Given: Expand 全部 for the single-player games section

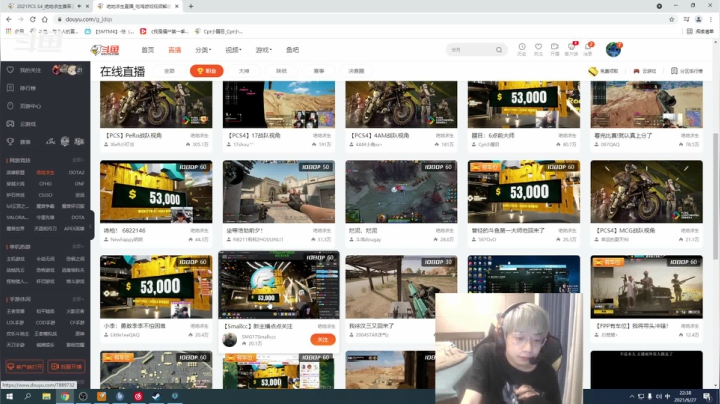Looking at the screenshot, I should tap(78, 247).
